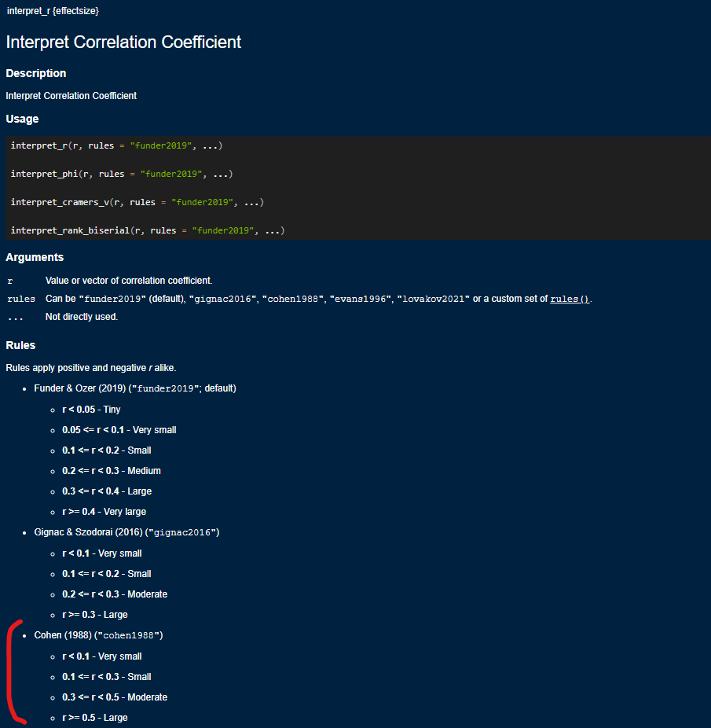Click the Arguments section heading
Image resolution: width=711 pixels, height=728 pixels.
click(x=35, y=257)
